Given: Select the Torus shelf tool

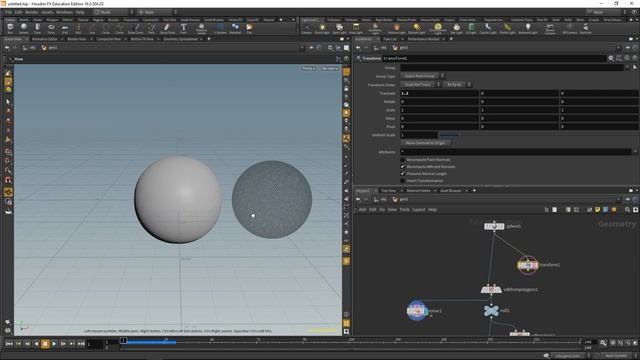Looking at the screenshot, I should [x=51, y=28].
